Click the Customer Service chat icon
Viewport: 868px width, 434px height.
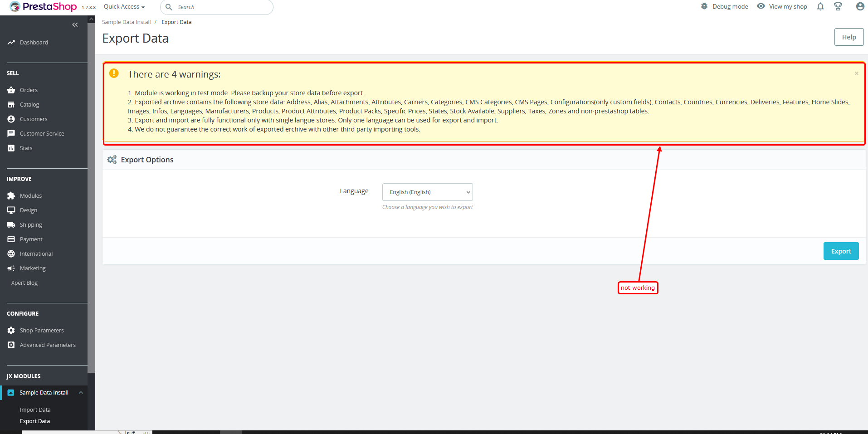(x=11, y=134)
